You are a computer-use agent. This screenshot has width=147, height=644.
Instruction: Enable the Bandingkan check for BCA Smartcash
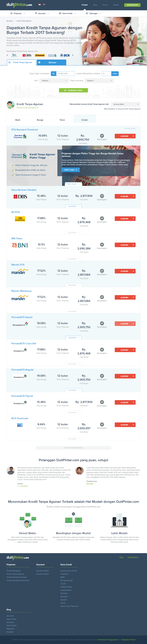pos(102,424)
